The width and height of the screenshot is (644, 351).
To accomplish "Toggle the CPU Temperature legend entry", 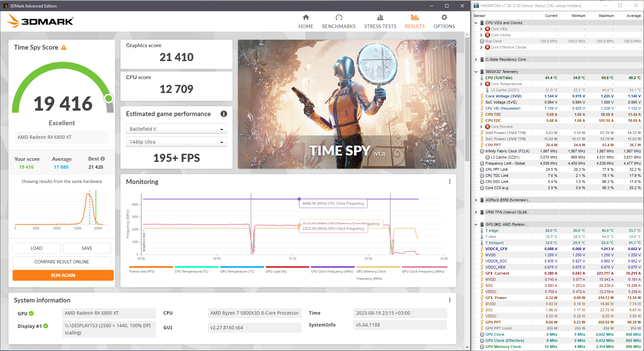I will [197, 270].
